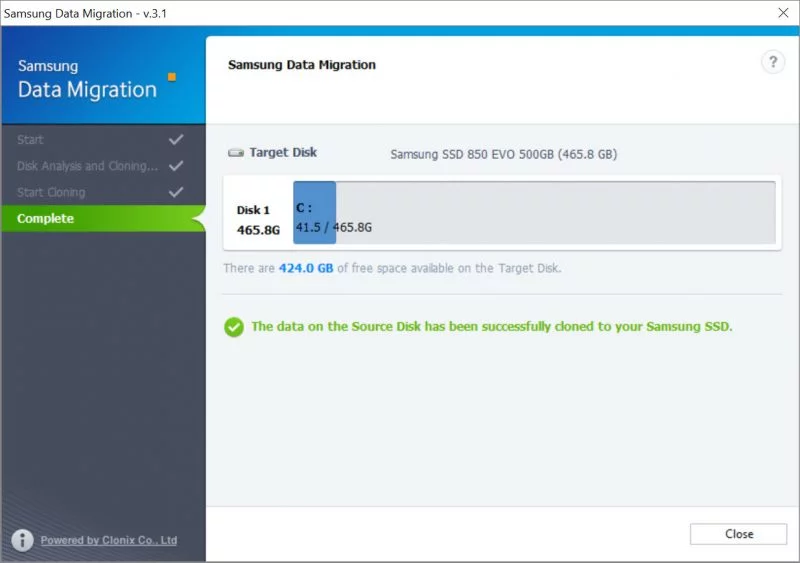Click the checkmark next to Start Cloning

176,192
